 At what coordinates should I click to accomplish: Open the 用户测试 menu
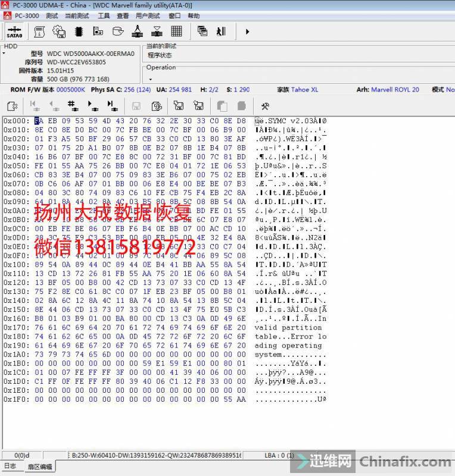pyautogui.click(x=148, y=16)
